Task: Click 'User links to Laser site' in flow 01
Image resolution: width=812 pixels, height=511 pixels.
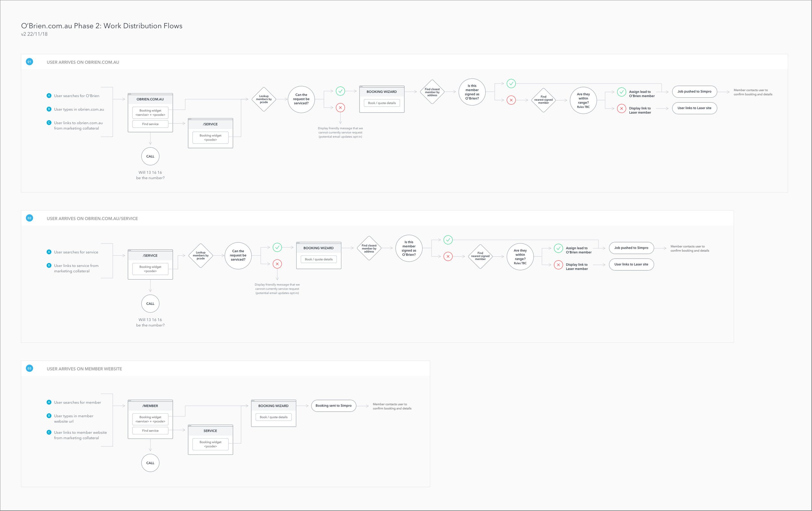Action: tap(694, 108)
